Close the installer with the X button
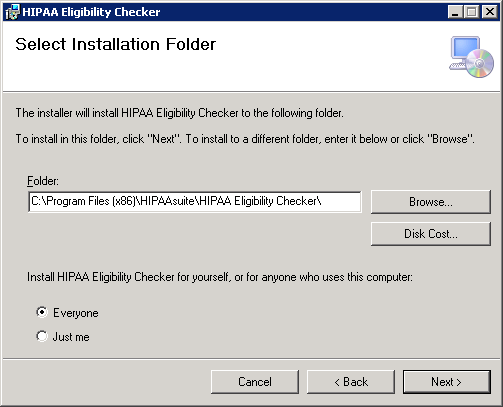Viewport: 503px width, 407px height. point(490,12)
